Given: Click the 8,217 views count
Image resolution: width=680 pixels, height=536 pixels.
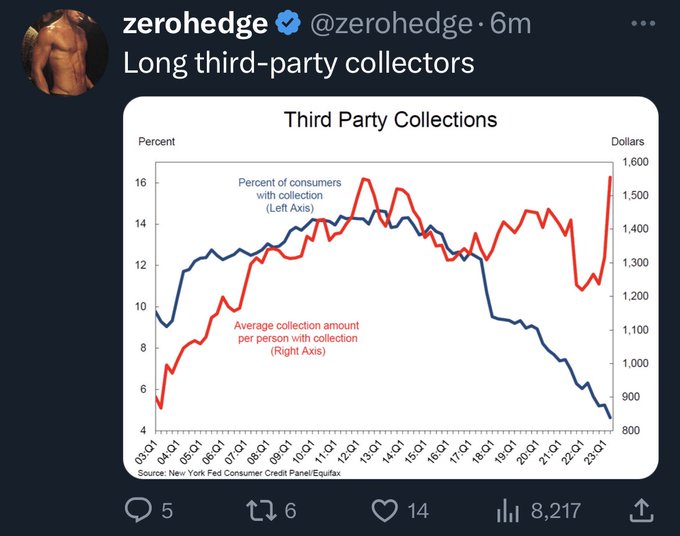Looking at the screenshot, I should coord(555,511).
